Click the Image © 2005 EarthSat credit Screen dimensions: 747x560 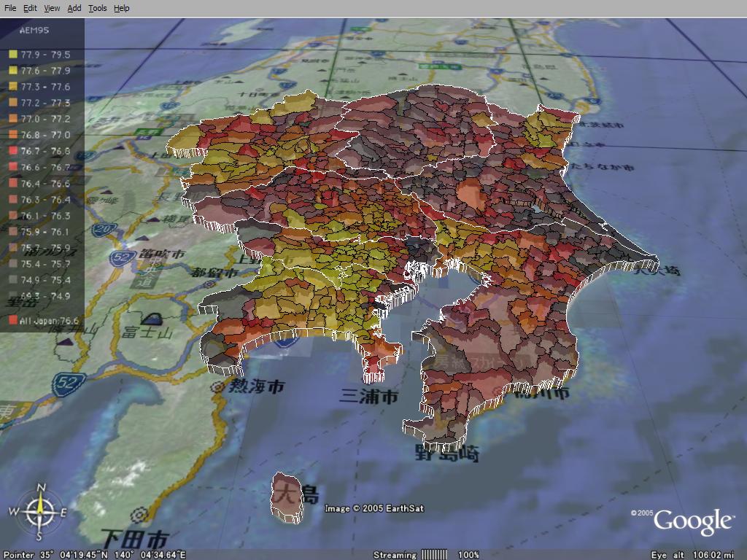[374, 508]
